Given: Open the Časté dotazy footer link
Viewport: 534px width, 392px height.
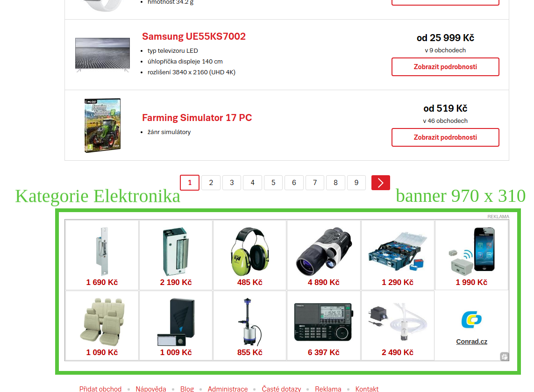Looking at the screenshot, I should coord(281,389).
